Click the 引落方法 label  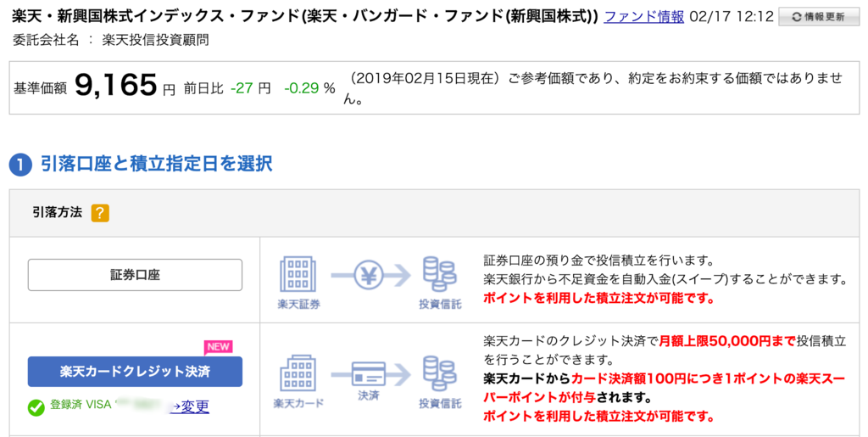[x=57, y=212]
